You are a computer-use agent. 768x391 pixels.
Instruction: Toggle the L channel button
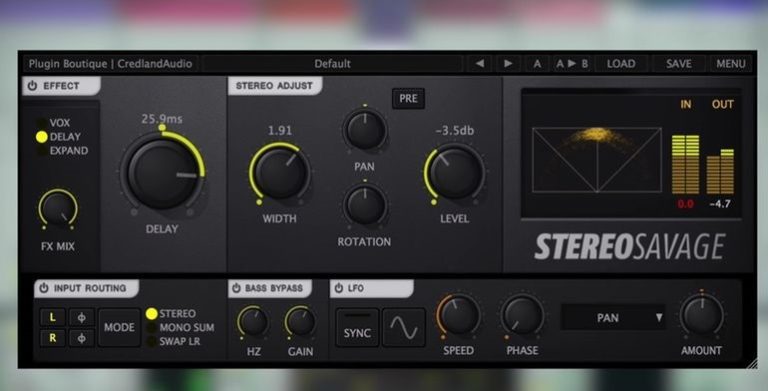(x=52, y=318)
